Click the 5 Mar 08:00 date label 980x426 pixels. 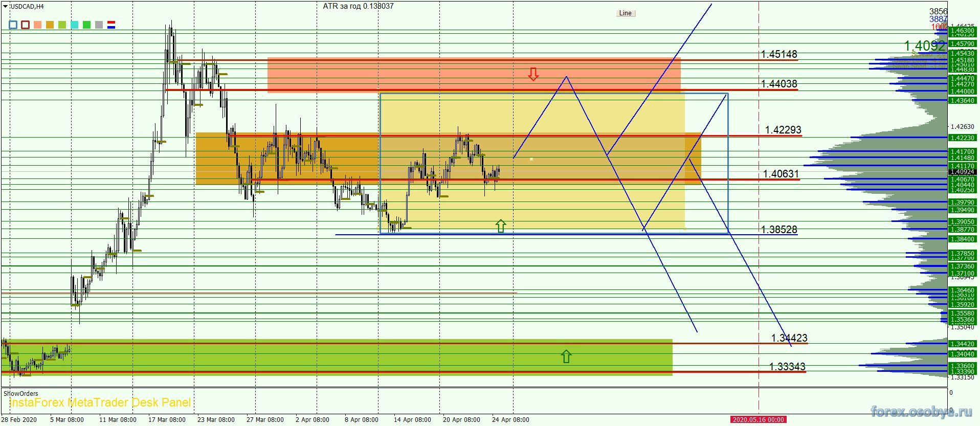point(67,420)
